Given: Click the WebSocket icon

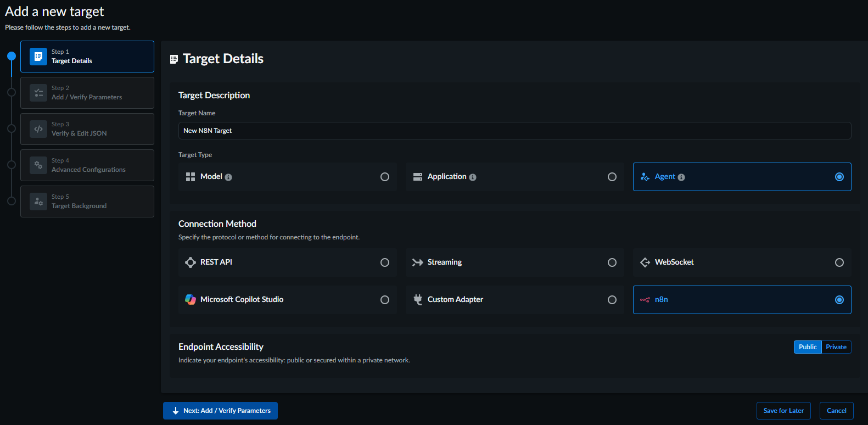Looking at the screenshot, I should pos(645,262).
